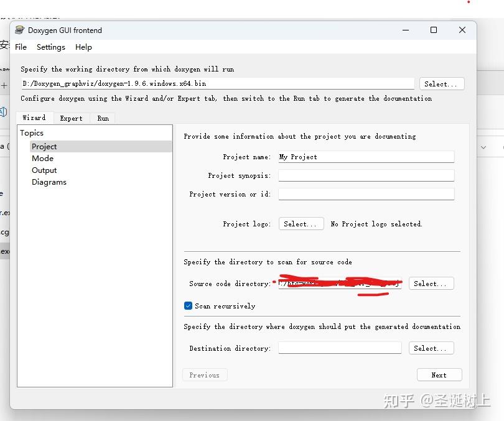
Task: Select the Mode topic
Action: click(x=42, y=159)
